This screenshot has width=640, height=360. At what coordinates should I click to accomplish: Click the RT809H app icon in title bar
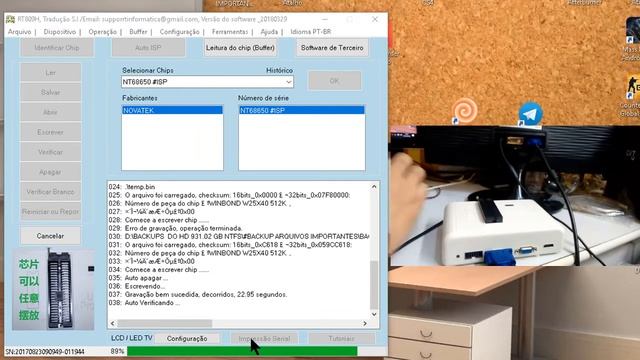[x=10, y=19]
